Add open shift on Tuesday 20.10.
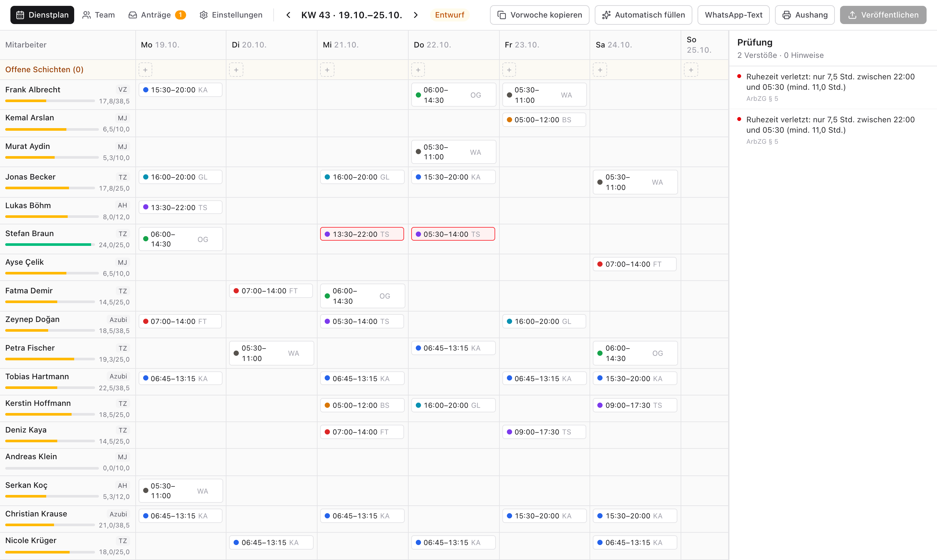937x560 pixels. coord(236,70)
